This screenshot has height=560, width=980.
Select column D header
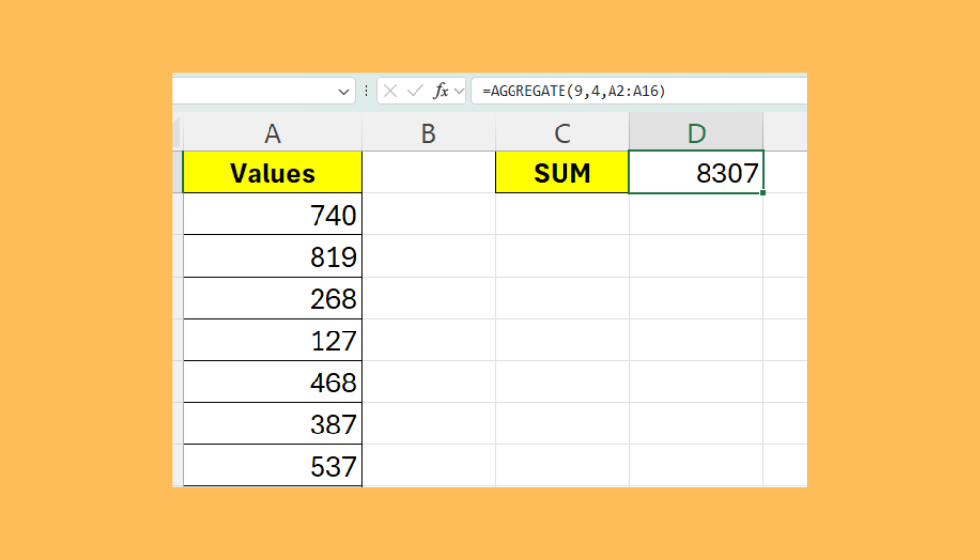(x=696, y=133)
